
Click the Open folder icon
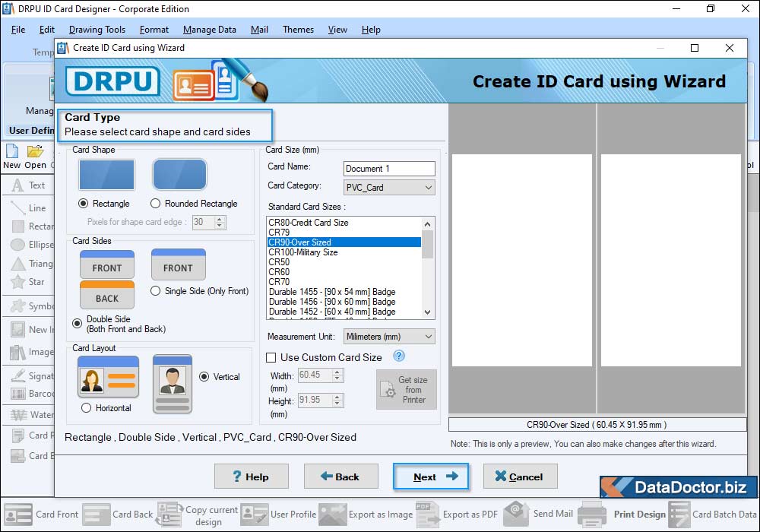pyautogui.click(x=35, y=151)
